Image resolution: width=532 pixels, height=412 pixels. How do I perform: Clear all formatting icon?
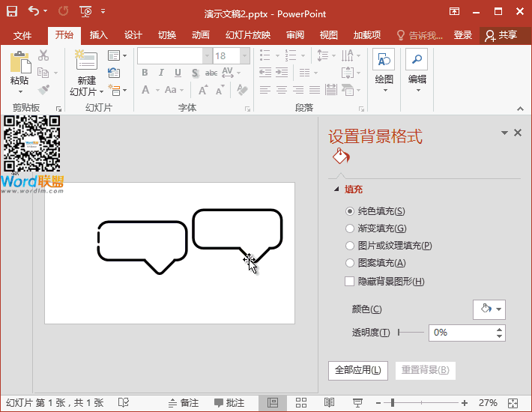242,90
